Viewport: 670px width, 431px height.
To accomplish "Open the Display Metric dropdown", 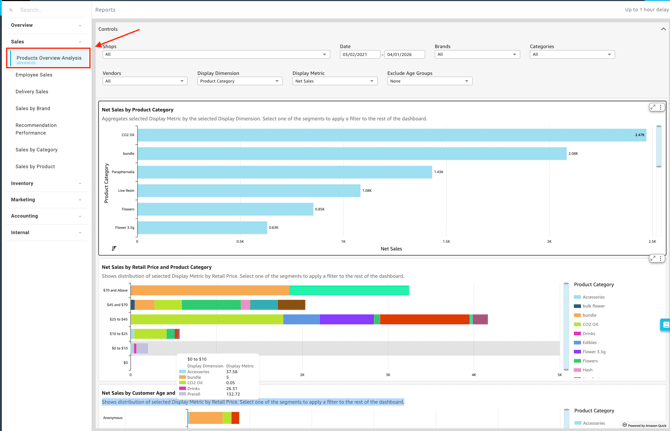I will 334,81.
